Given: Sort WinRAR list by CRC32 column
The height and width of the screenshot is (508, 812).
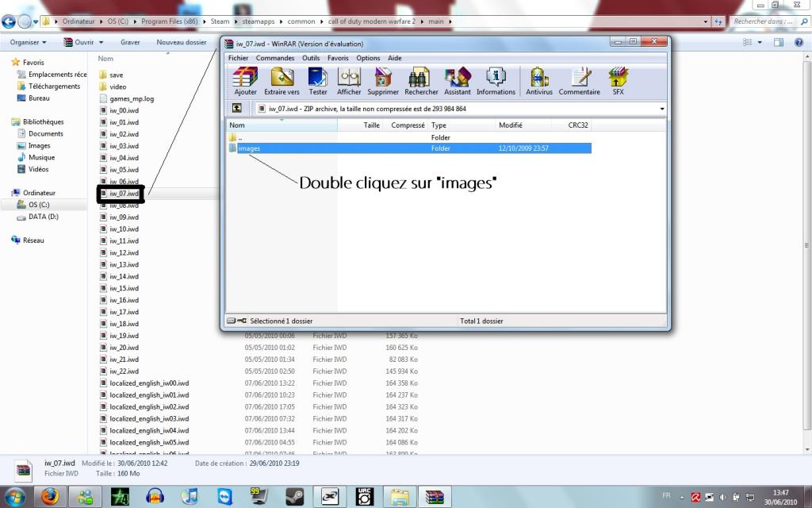Looking at the screenshot, I should tap(572, 125).
